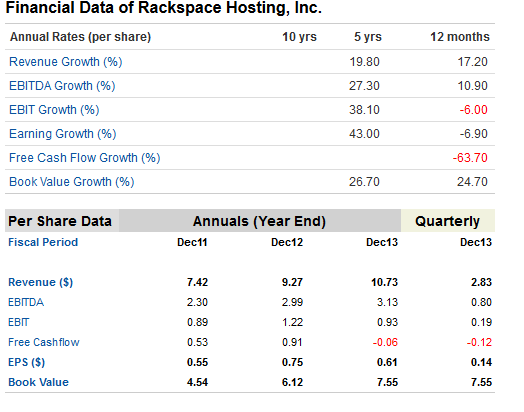
Task: Select the 38.10 EBIT growth value
Action: [x=365, y=110]
